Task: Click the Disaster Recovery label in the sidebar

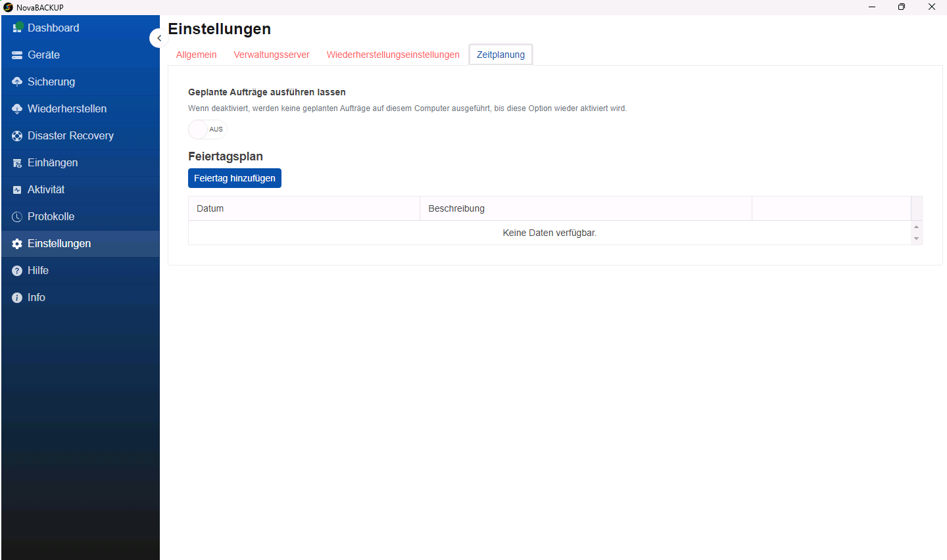Action: [70, 135]
